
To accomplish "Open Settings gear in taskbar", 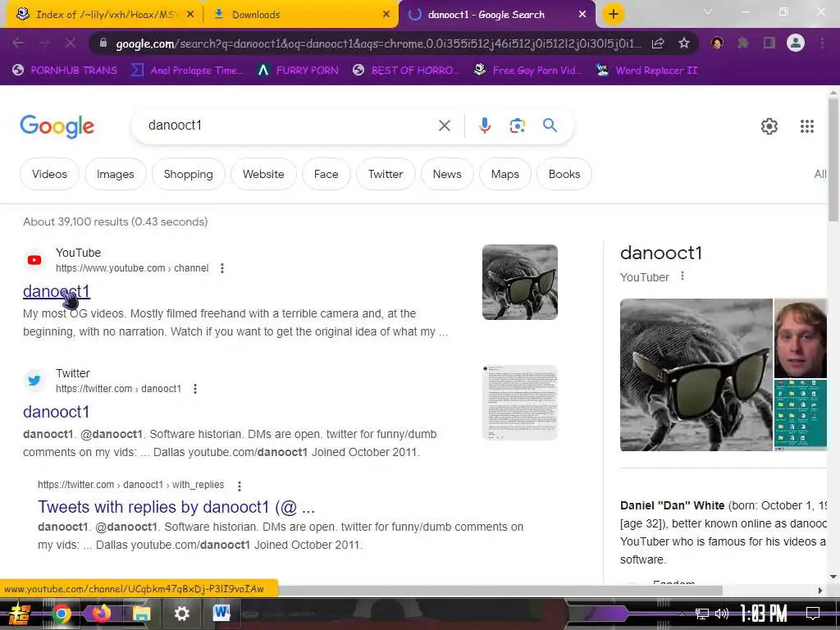I will click(181, 614).
